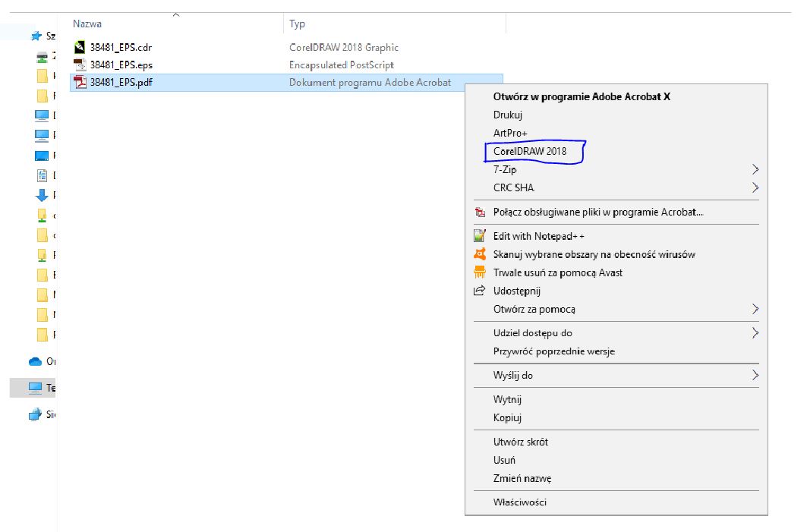Choose Drukuj from the context menu

coord(508,115)
